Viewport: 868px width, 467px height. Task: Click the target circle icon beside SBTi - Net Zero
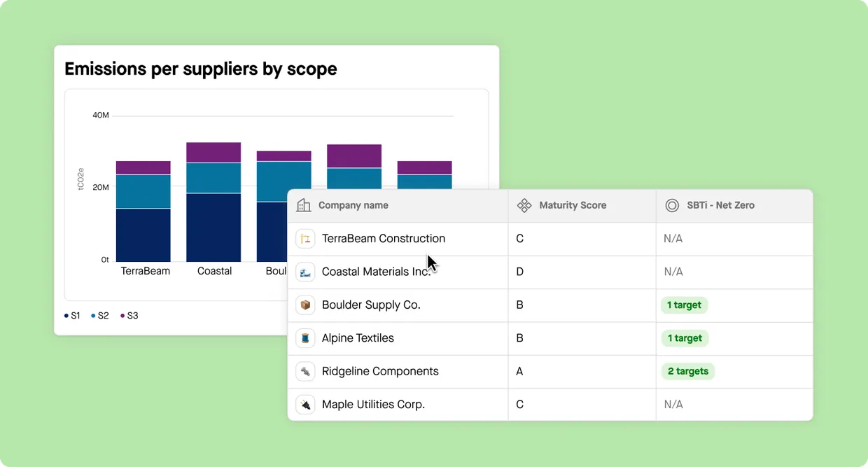[671, 205]
